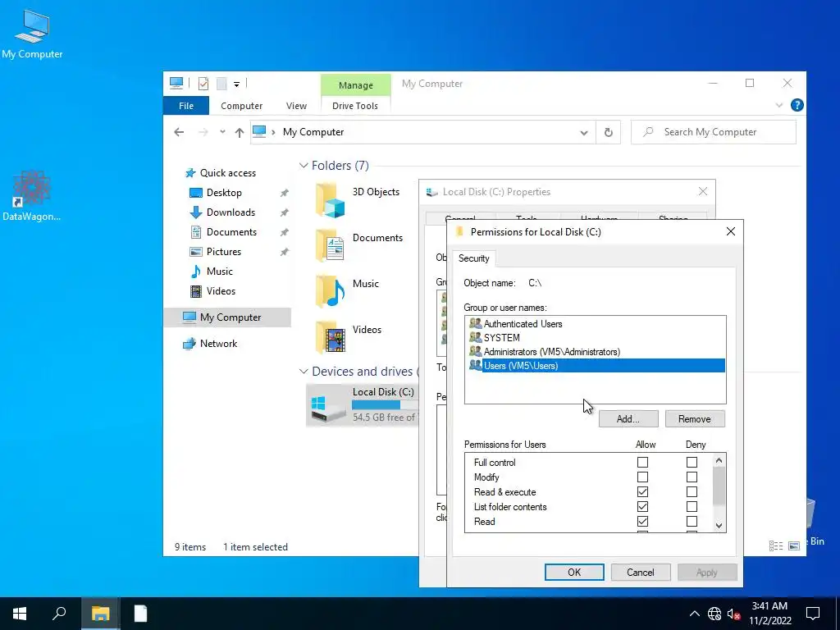Uncheck Allow for Read & execute

point(642,492)
